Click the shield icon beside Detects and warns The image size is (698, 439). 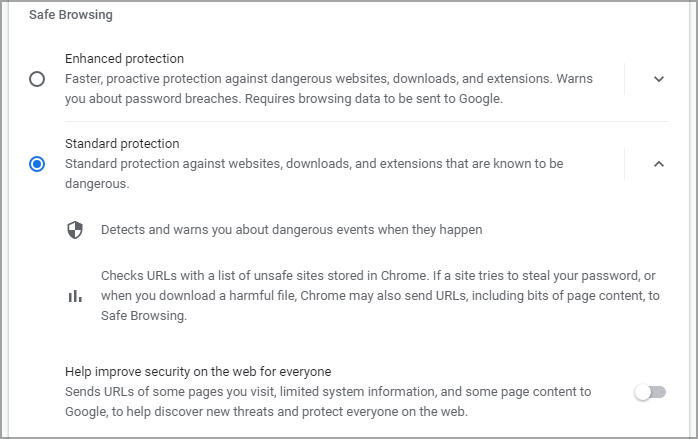[x=75, y=230]
